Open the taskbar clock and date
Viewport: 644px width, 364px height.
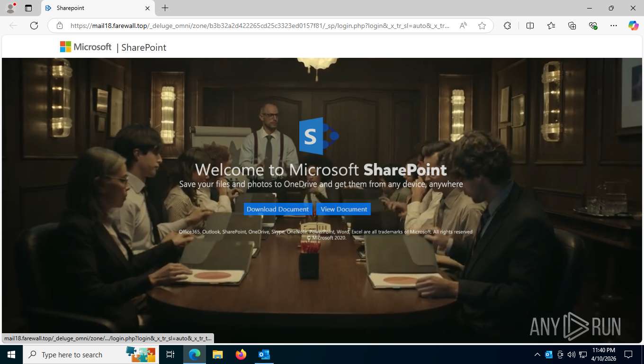click(x=603, y=355)
